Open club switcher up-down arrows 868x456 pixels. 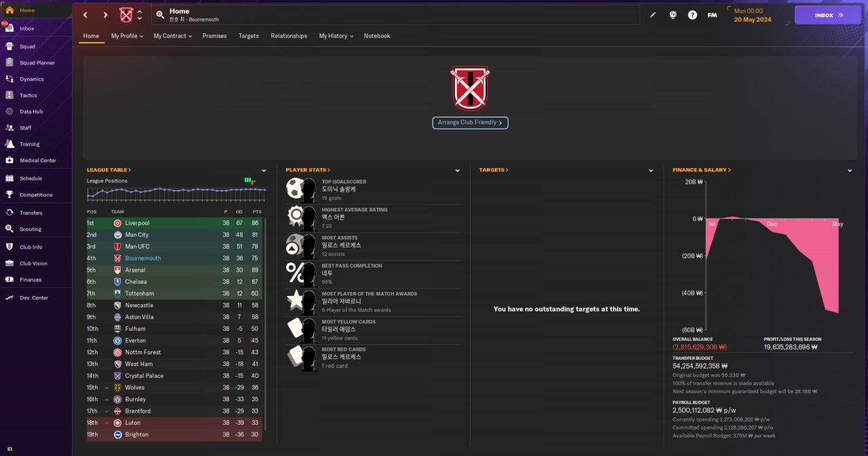pyautogui.click(x=140, y=15)
